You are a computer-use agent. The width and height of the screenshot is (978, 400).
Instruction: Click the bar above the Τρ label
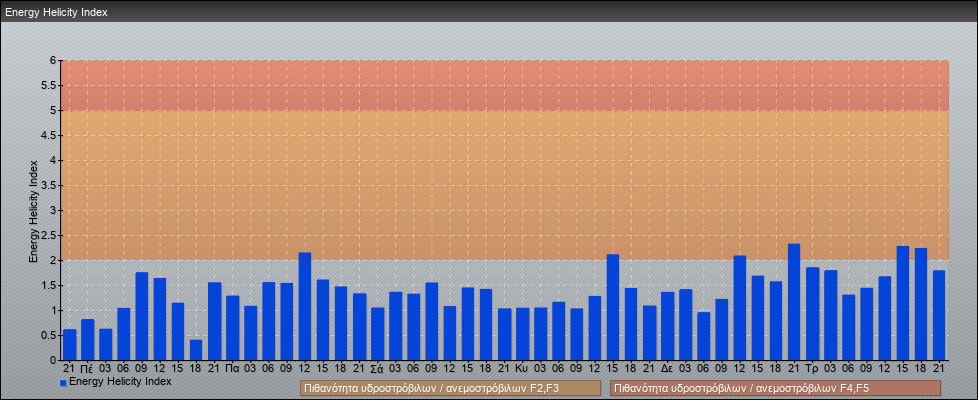(x=812, y=313)
